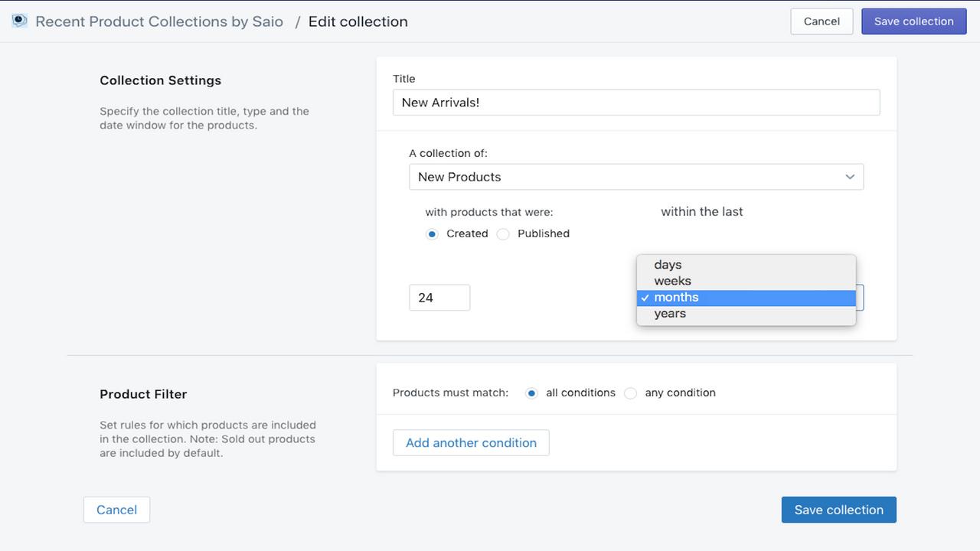The width and height of the screenshot is (980, 551).
Task: Select the Published radio button
Action: click(x=503, y=234)
